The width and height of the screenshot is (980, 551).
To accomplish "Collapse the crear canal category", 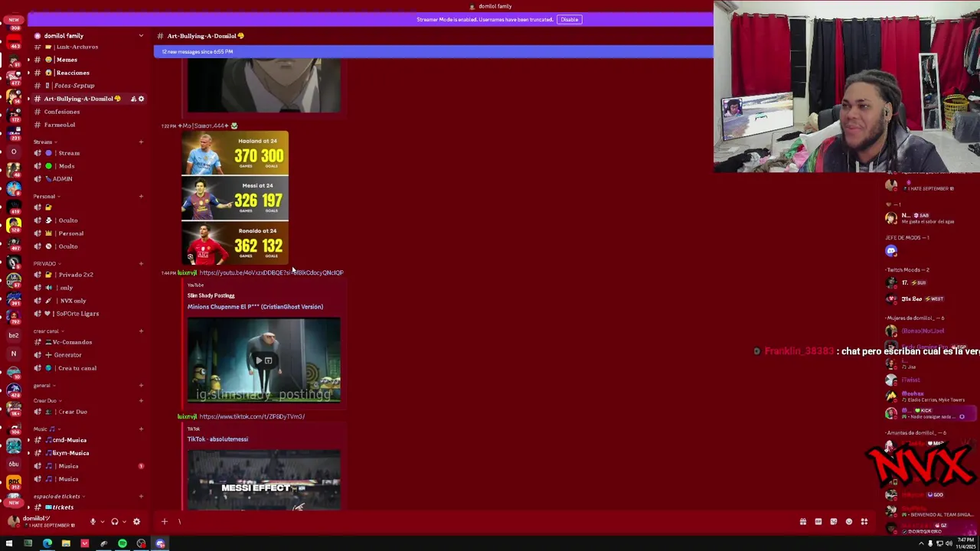I will tap(48, 331).
